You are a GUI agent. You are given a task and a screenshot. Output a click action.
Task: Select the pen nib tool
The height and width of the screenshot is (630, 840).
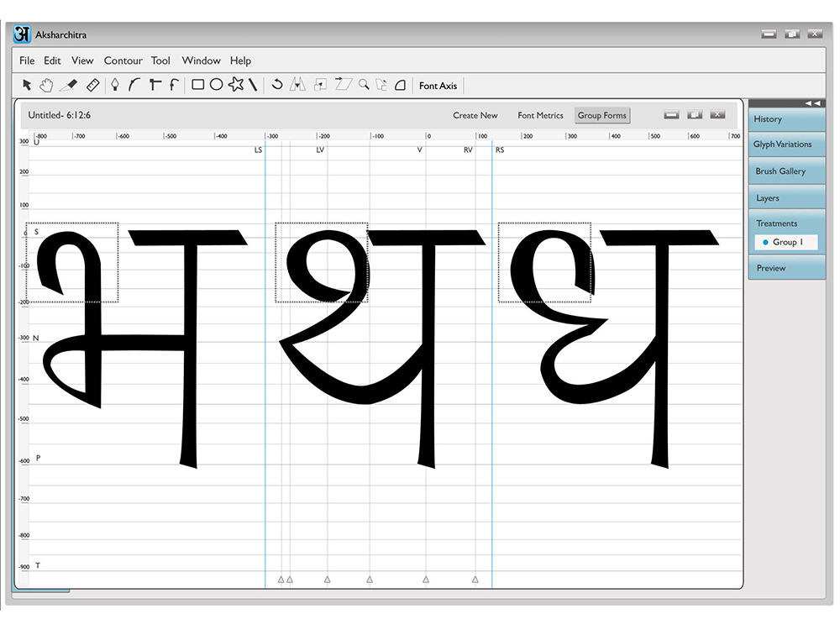[x=114, y=85]
